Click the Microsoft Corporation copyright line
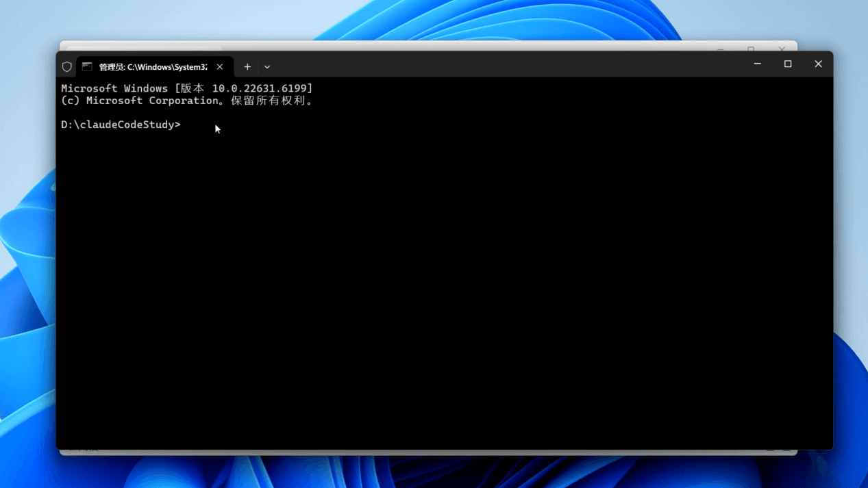Viewport: 868px width, 488px height. (186, 101)
